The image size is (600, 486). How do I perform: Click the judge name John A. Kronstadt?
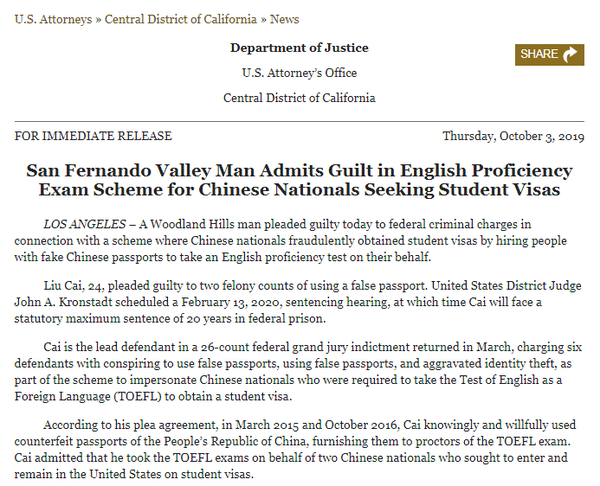click(63, 302)
